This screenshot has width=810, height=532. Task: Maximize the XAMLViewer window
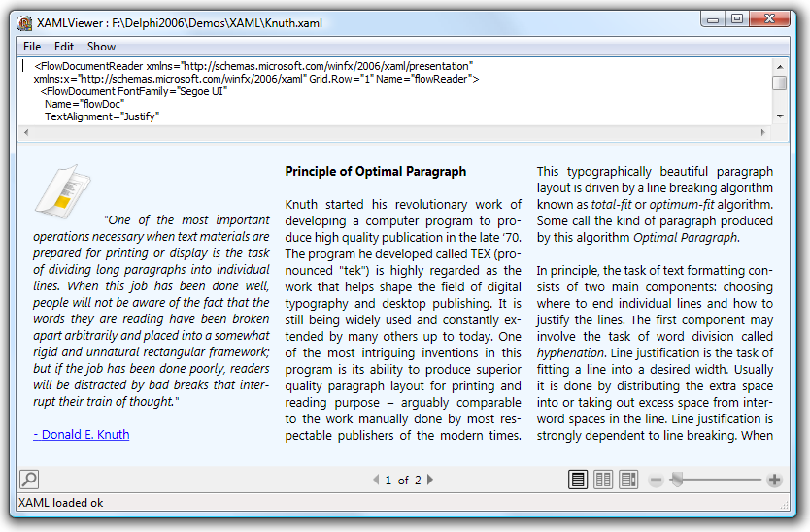[737, 19]
